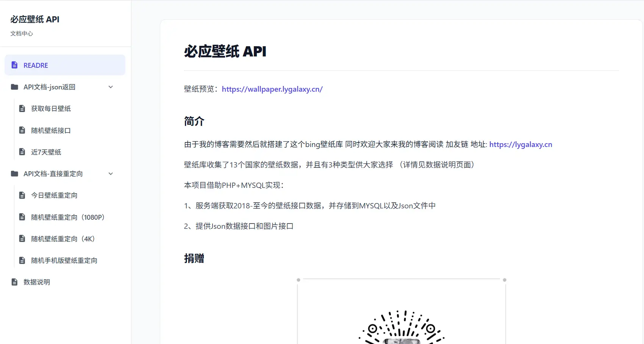The image size is (644, 344).
Task: Click the file icon beside 今日壁纸重定向
Action: click(22, 195)
